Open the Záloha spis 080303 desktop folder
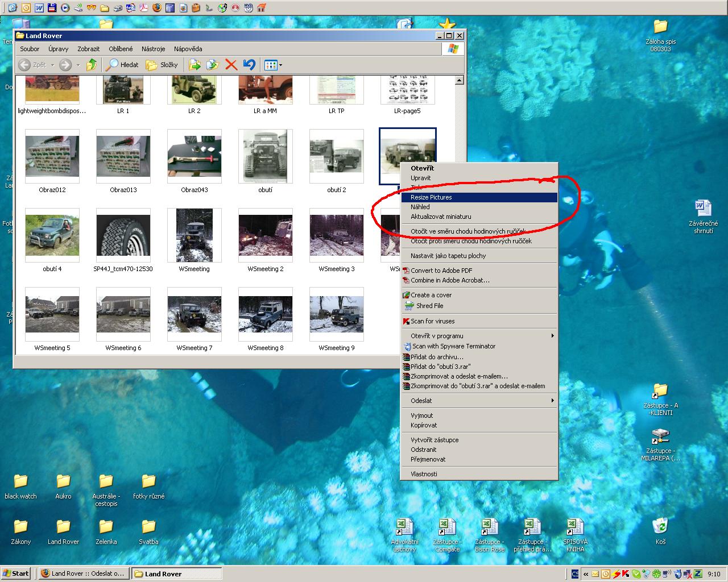 pos(660,27)
